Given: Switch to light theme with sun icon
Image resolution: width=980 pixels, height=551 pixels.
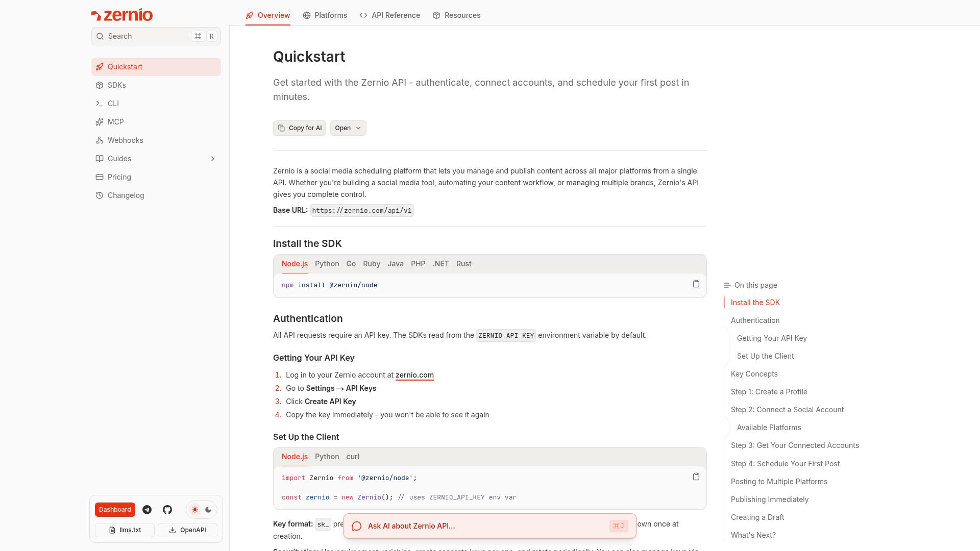Looking at the screenshot, I should pos(195,510).
